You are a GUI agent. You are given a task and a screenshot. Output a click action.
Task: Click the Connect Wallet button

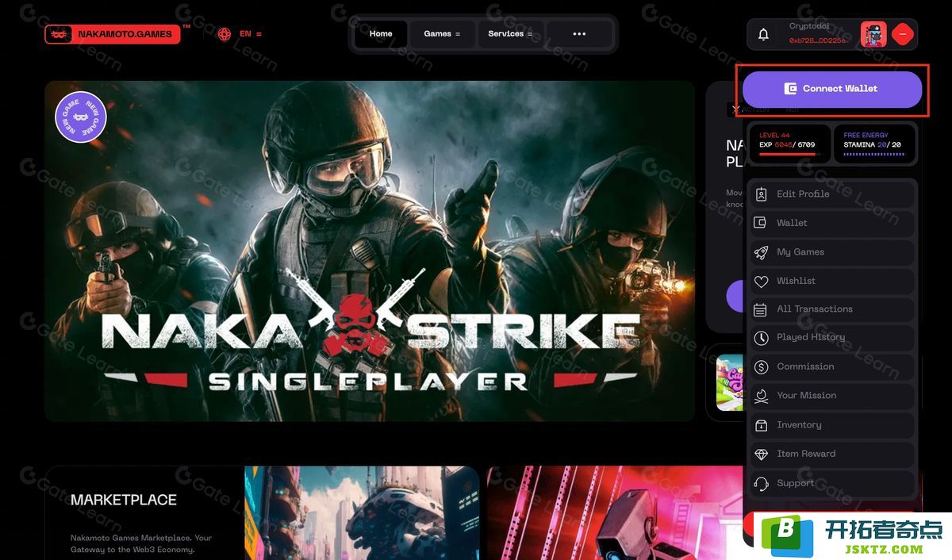[x=832, y=89]
